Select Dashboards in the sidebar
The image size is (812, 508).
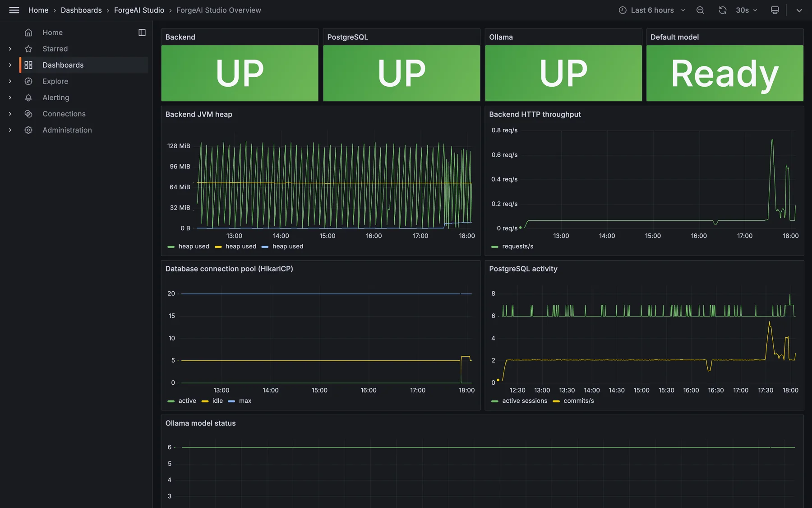[63, 65]
